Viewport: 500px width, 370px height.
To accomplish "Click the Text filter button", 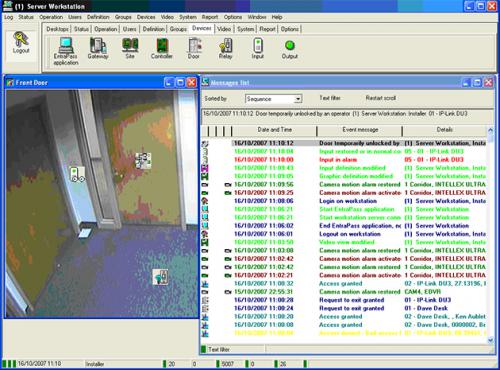I will pos(330,98).
